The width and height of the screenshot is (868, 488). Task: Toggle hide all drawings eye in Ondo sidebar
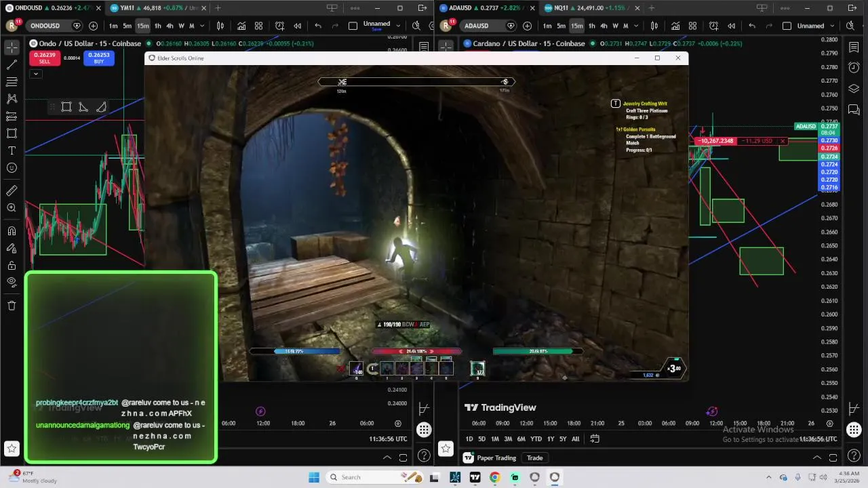[x=12, y=282]
